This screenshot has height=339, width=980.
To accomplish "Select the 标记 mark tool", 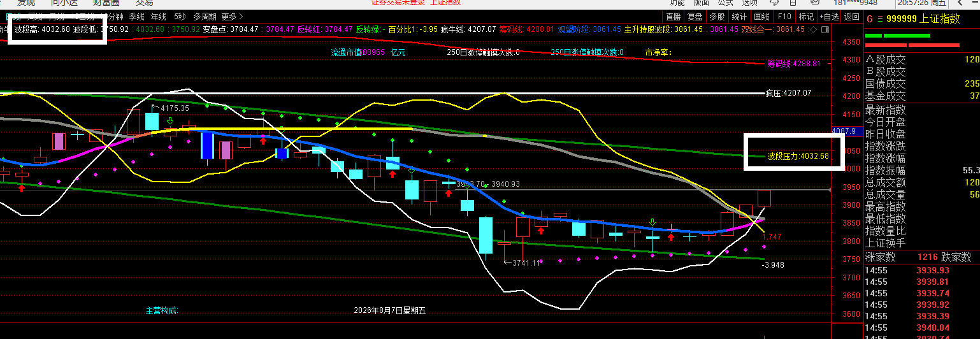I will pos(806,17).
